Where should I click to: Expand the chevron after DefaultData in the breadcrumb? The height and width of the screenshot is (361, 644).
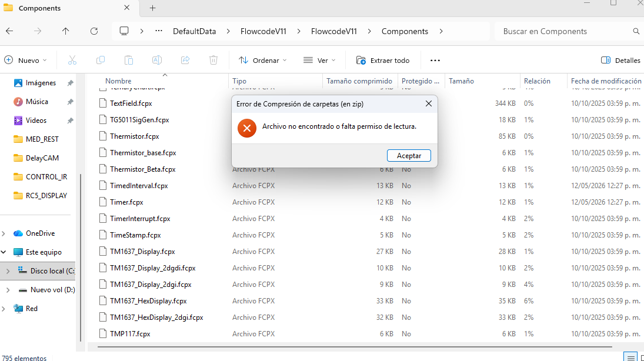pos(228,31)
